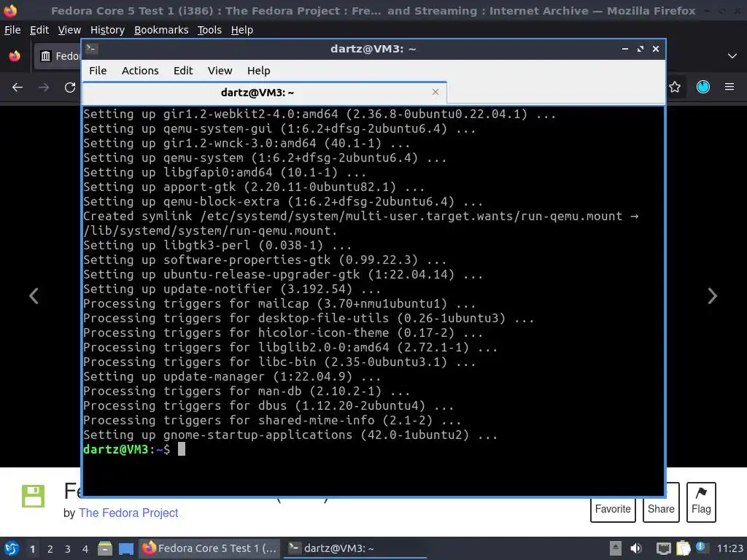Click the show desktop taskbar icon
Image resolution: width=747 pixels, height=560 pixels.
tap(125, 548)
